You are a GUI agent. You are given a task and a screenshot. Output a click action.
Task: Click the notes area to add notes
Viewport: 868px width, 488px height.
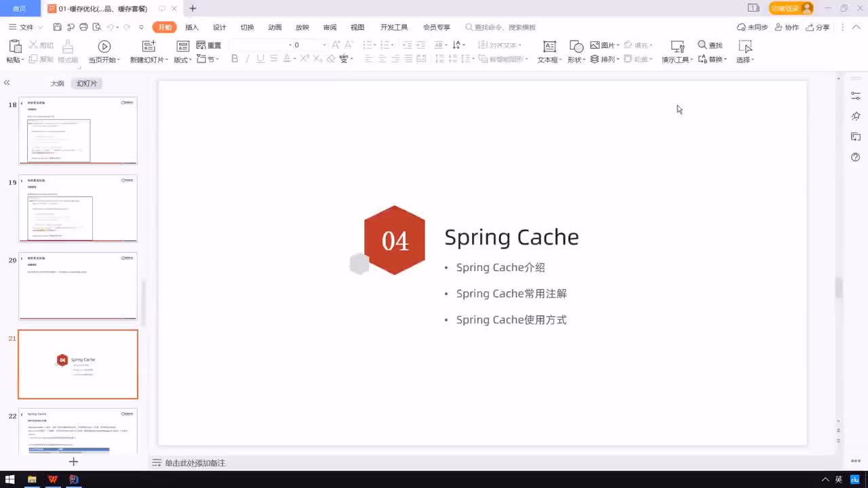tap(195, 463)
